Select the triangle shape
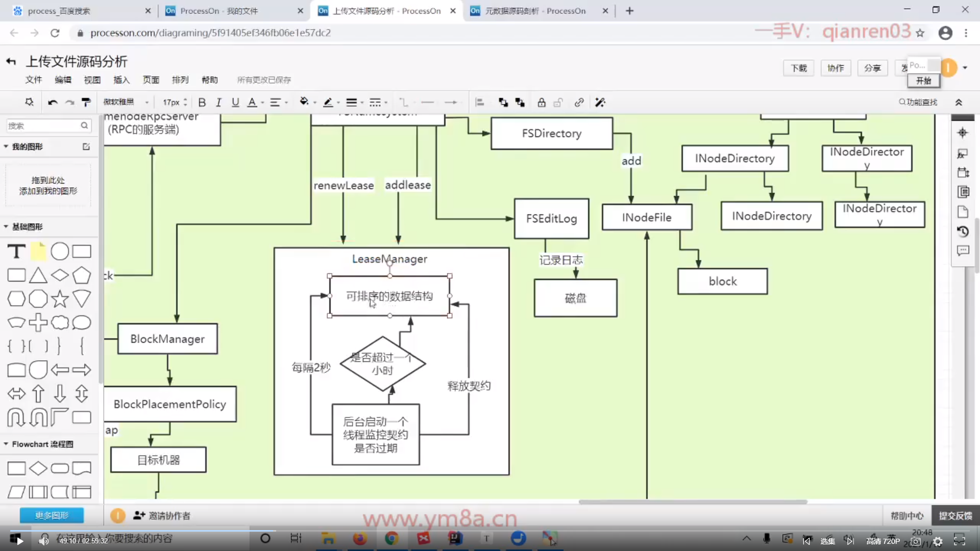This screenshot has width=980, height=551. [x=38, y=275]
